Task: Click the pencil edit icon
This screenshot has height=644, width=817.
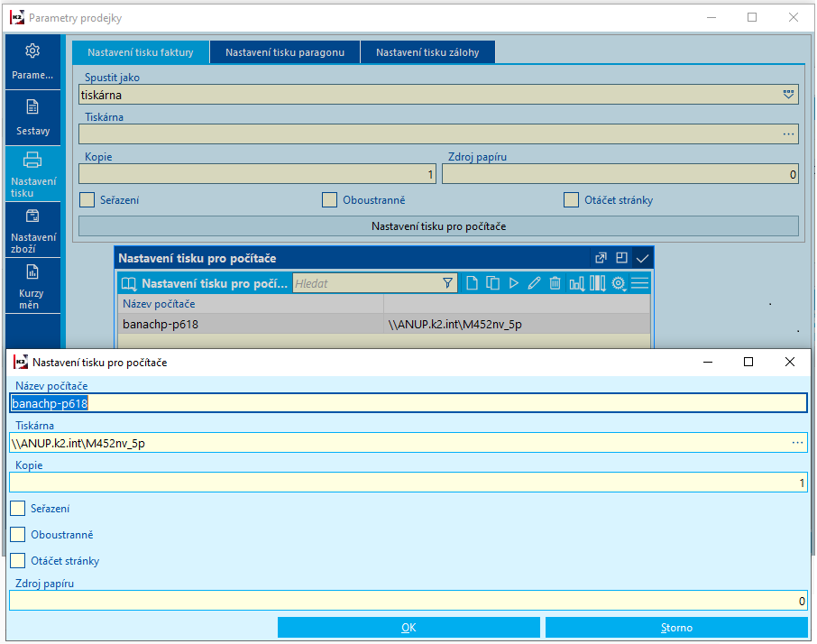Action: click(x=534, y=283)
